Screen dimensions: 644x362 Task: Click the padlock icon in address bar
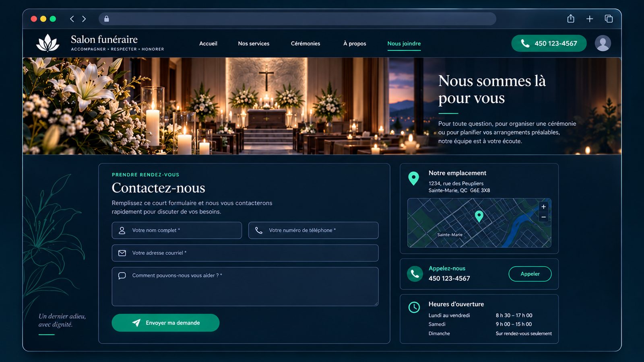(107, 19)
